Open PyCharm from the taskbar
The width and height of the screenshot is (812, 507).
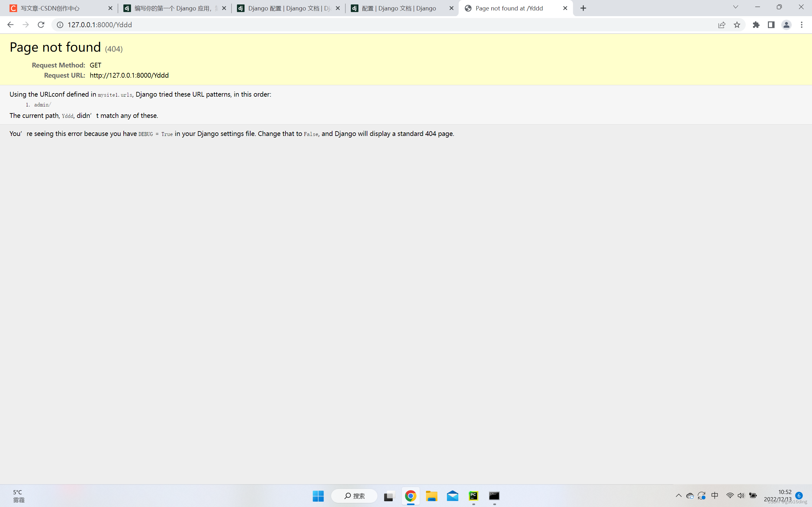474,496
